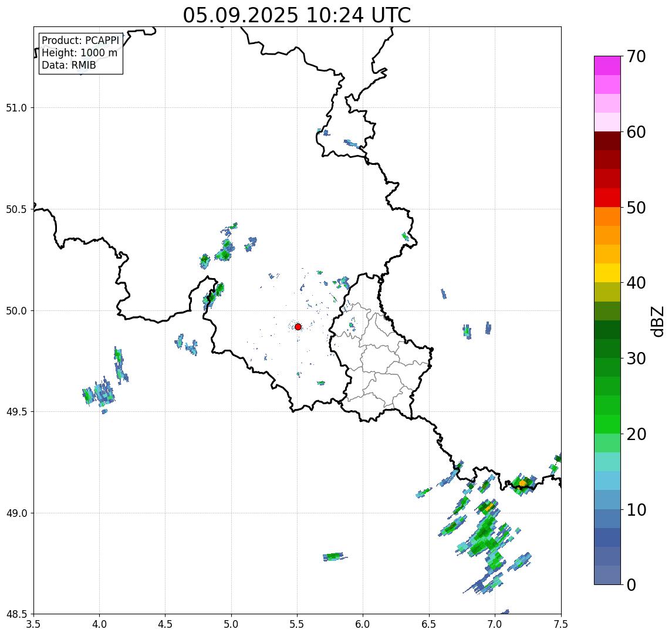Click the longitude axis label 5.5

[298, 624]
